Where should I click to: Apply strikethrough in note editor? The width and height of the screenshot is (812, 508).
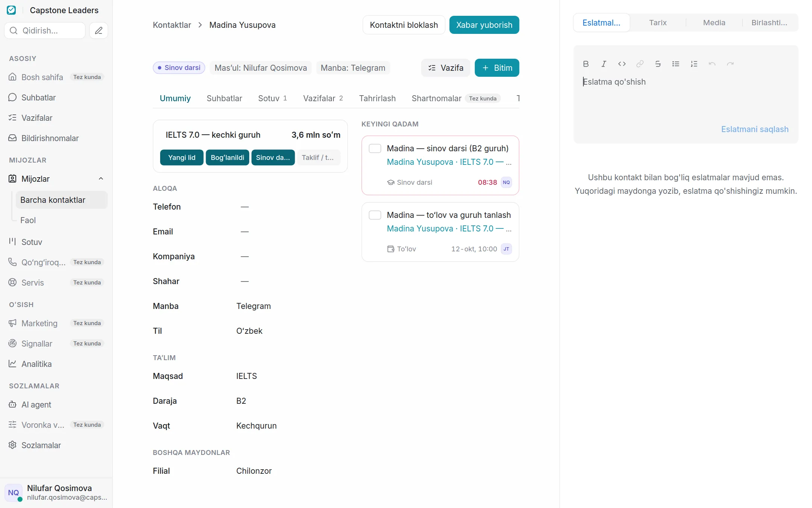coord(658,64)
